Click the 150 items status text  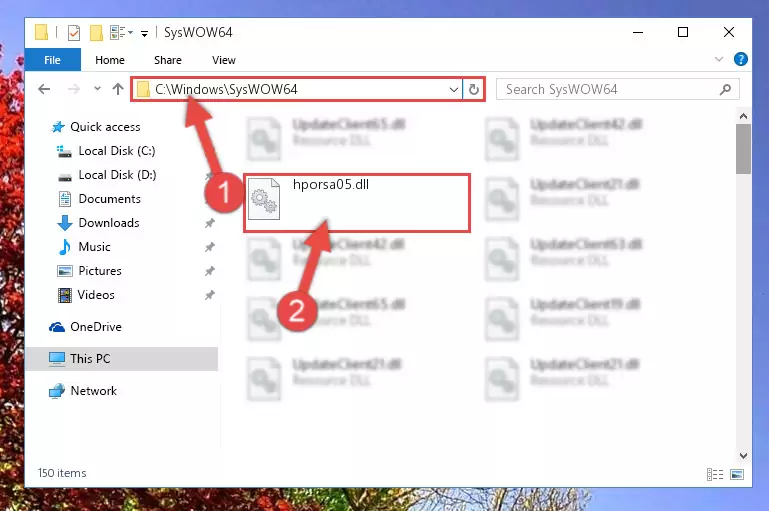[x=62, y=473]
